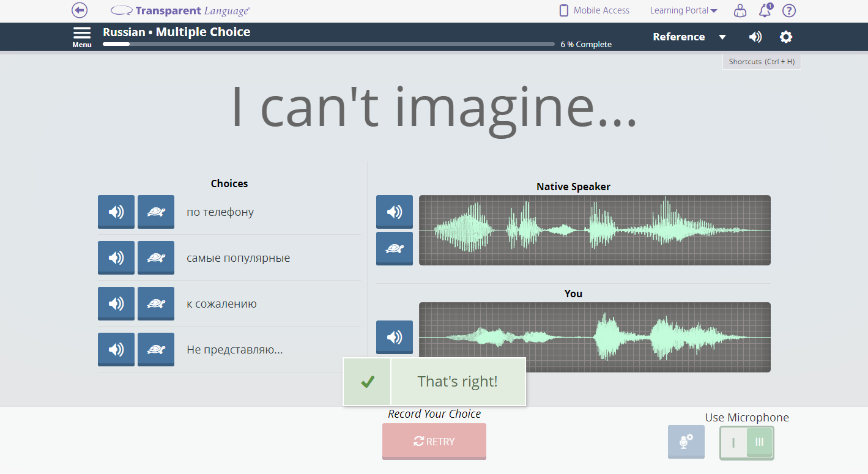Image resolution: width=868 pixels, height=474 pixels.
Task: Click the back arrow icon
Action: 80,10
